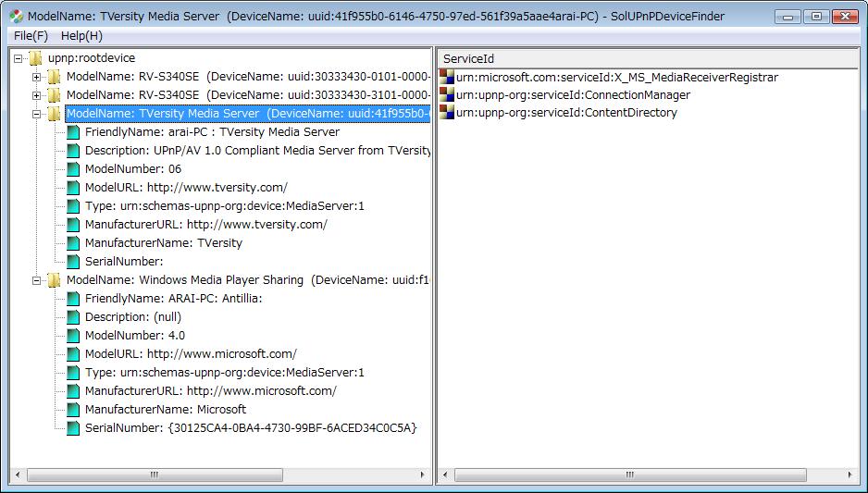Expand the first RV-S340SE device node (uuid:30333430-0101)
Image resolution: width=868 pixels, height=493 pixels.
(36, 77)
